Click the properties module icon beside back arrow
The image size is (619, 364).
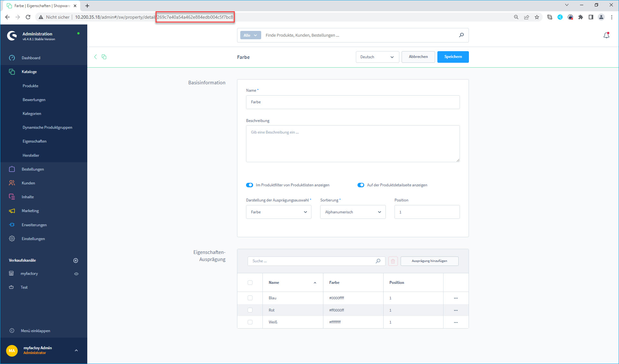104,57
